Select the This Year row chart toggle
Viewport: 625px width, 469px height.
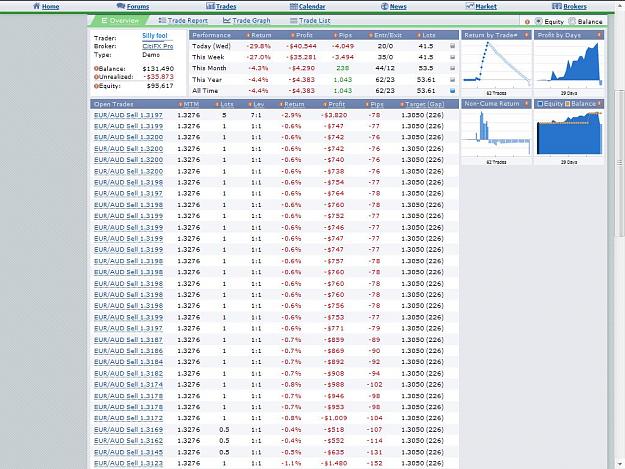point(452,80)
